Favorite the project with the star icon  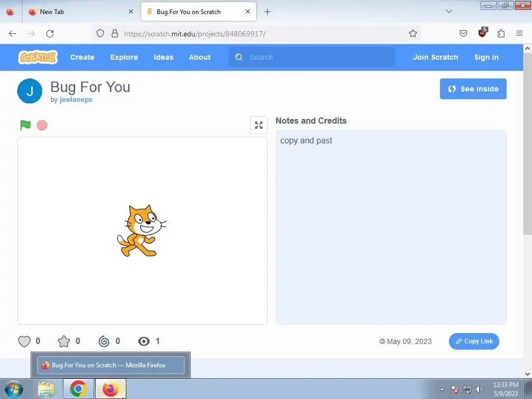pos(64,341)
